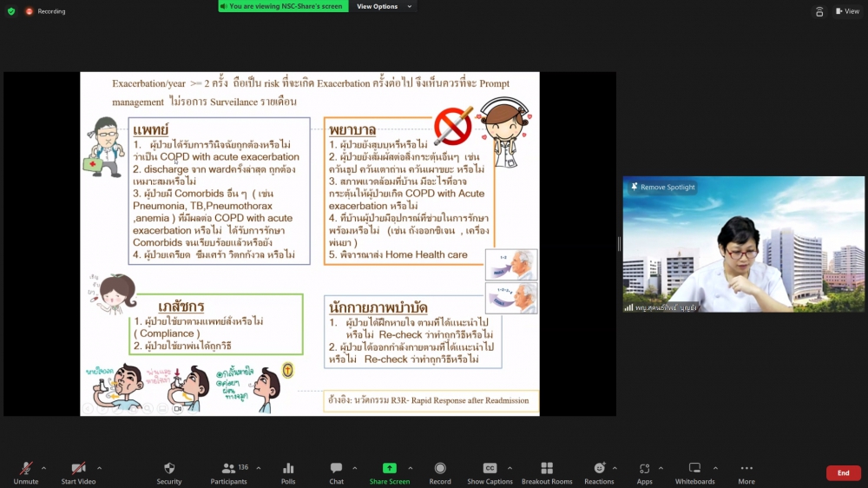This screenshot has width=868, height=488.
Task: Click the Unmute microphone icon
Action: pyautogui.click(x=26, y=469)
